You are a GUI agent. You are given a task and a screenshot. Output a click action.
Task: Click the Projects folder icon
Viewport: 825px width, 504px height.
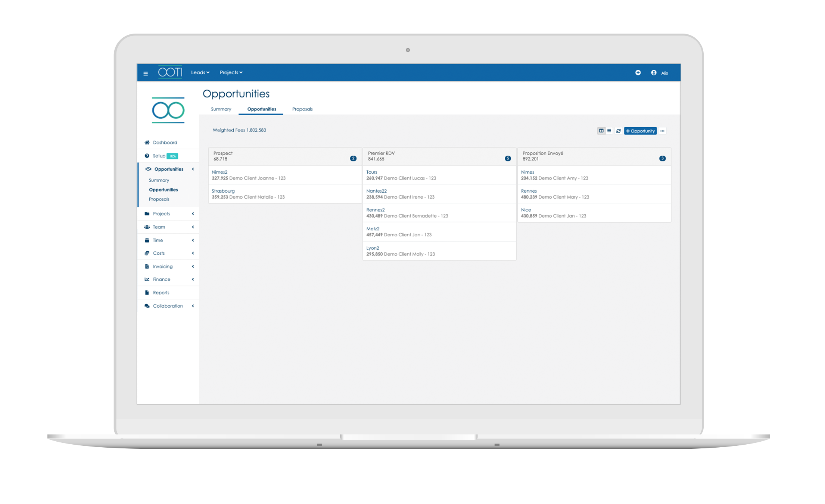(147, 214)
